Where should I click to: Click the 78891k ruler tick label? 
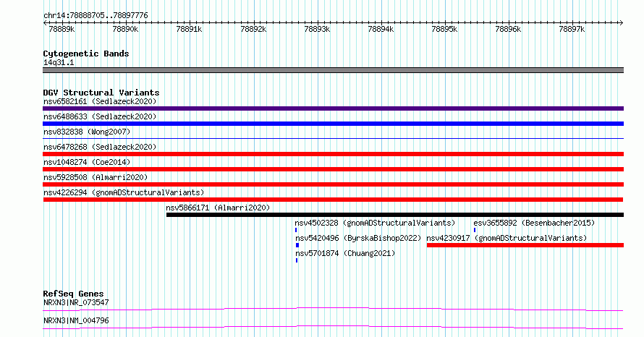click(189, 30)
